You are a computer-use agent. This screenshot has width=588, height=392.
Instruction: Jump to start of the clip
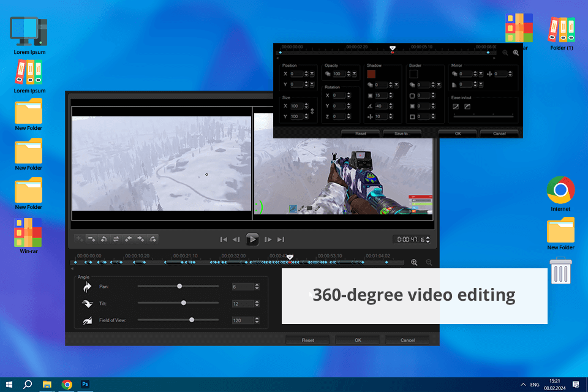[x=224, y=239]
